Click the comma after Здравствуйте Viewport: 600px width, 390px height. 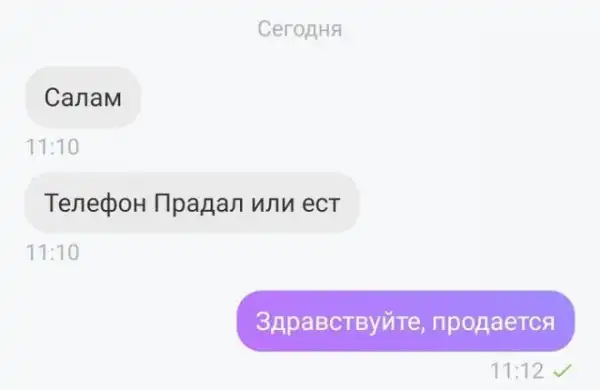(x=423, y=329)
